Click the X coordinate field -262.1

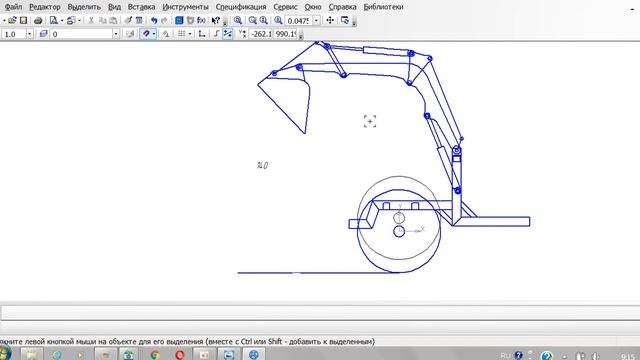point(260,34)
